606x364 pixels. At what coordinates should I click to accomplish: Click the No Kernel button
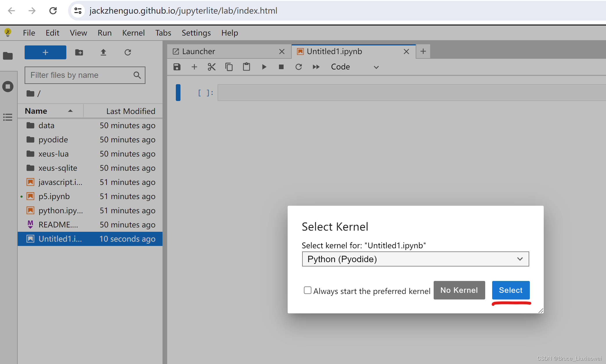coord(459,290)
